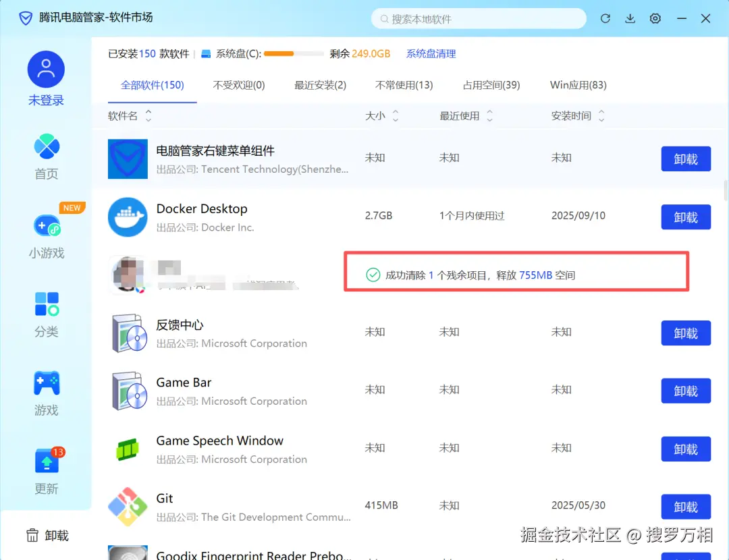The height and width of the screenshot is (560, 729).
Task: Click 1个月内使用过 usage text
Action: [471, 216]
